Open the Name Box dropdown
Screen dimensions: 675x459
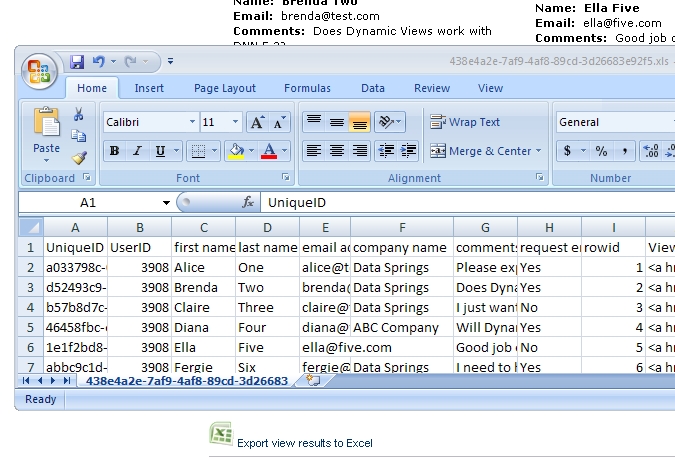[x=166, y=203]
